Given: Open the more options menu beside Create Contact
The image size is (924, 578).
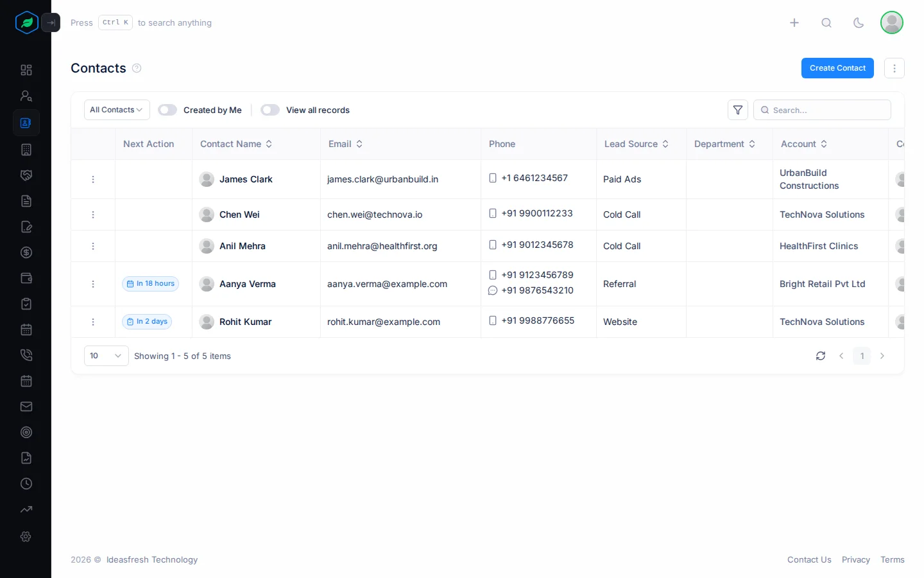Looking at the screenshot, I should [894, 68].
